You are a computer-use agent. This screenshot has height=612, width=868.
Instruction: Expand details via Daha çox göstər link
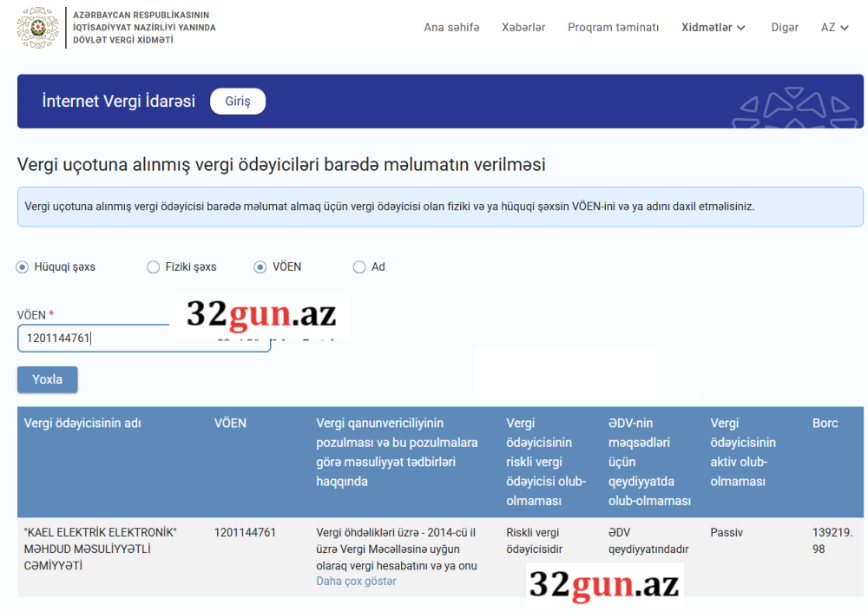click(x=356, y=582)
